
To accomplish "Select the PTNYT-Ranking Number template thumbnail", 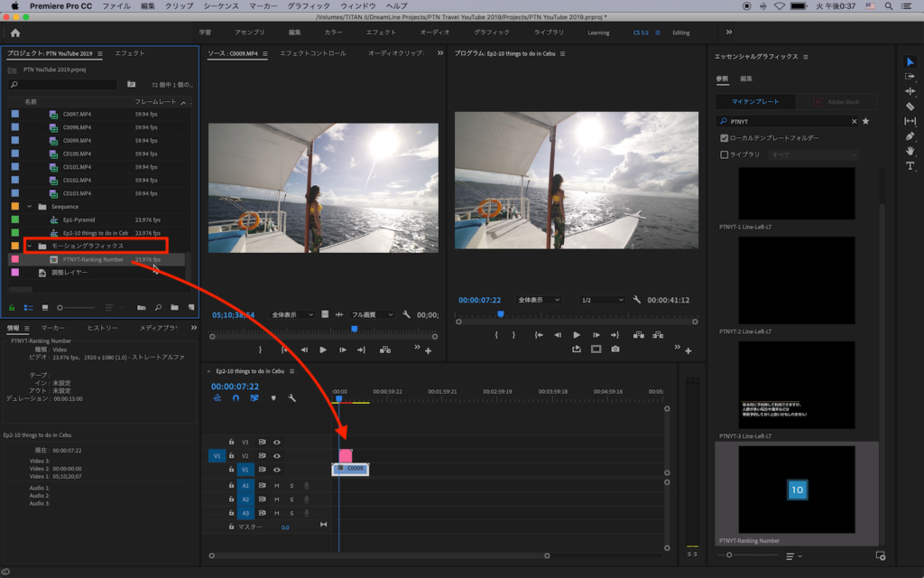I will tap(797, 489).
